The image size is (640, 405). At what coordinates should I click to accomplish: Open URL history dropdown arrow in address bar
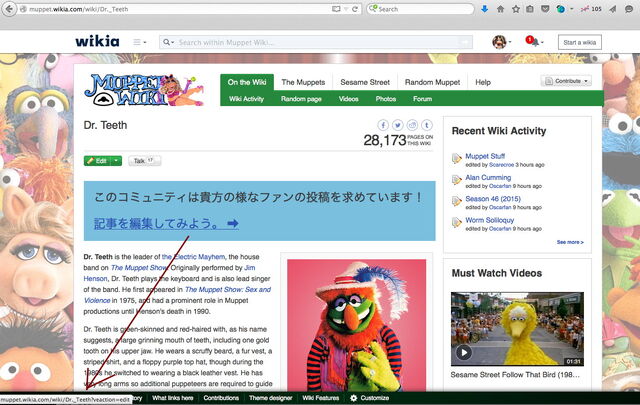[x=346, y=9]
